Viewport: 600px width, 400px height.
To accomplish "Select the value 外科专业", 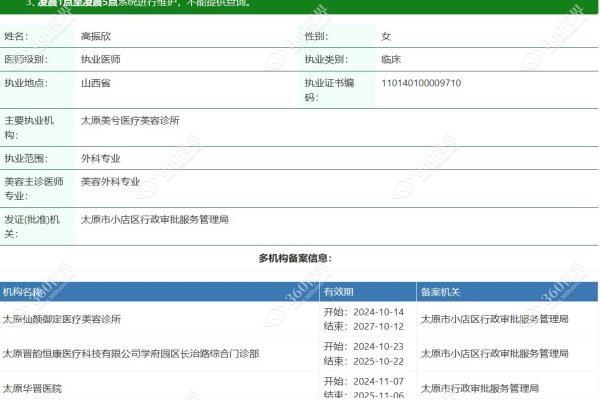I will 101,158.
